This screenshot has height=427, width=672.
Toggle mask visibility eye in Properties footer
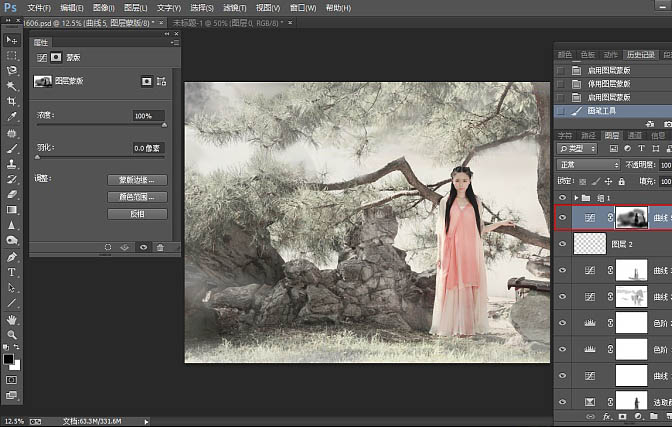pos(143,247)
